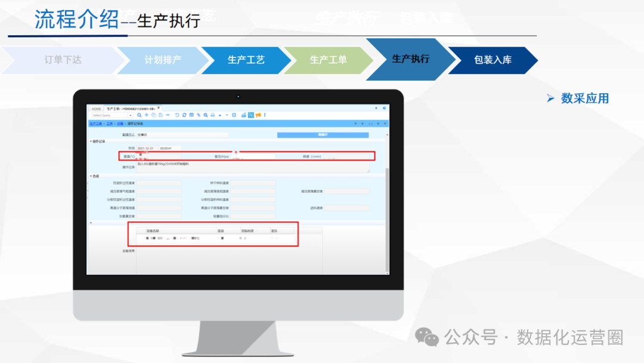Click the QR code toolbar icon
The image size is (644, 363).
(251, 115)
